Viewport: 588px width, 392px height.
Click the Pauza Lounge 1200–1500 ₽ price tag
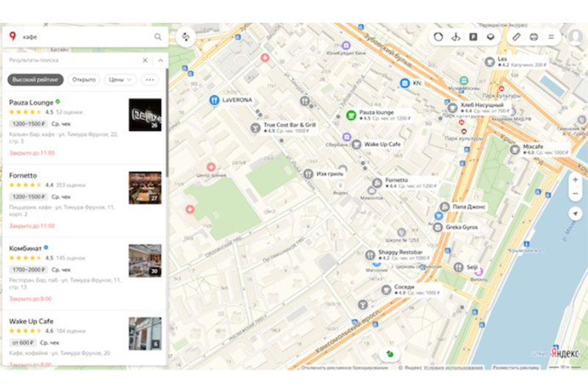click(x=29, y=124)
